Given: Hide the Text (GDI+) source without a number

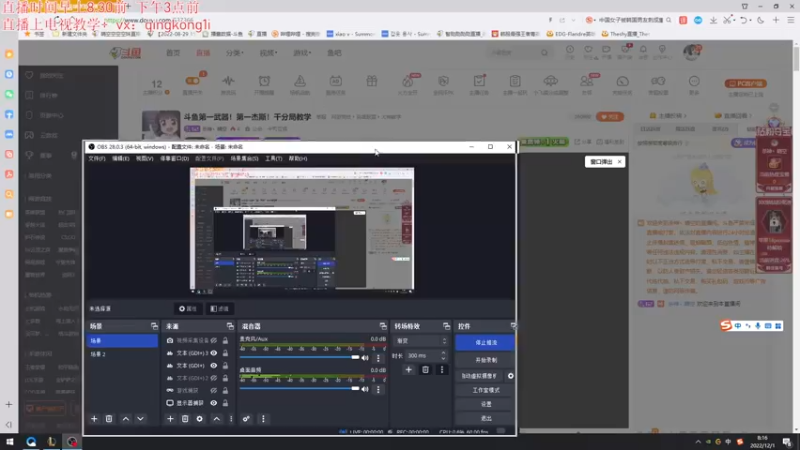Looking at the screenshot, I should click(214, 366).
